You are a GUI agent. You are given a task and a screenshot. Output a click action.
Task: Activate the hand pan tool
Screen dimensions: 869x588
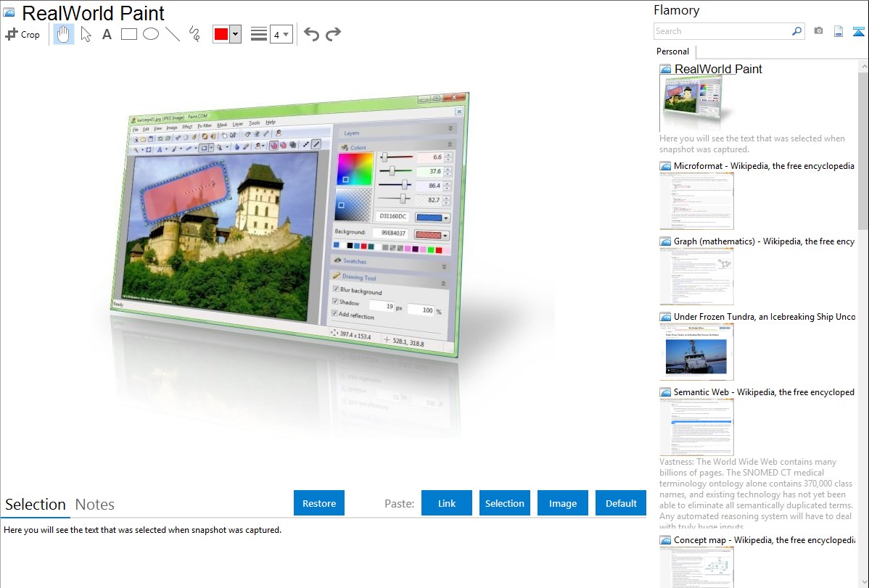pyautogui.click(x=63, y=34)
